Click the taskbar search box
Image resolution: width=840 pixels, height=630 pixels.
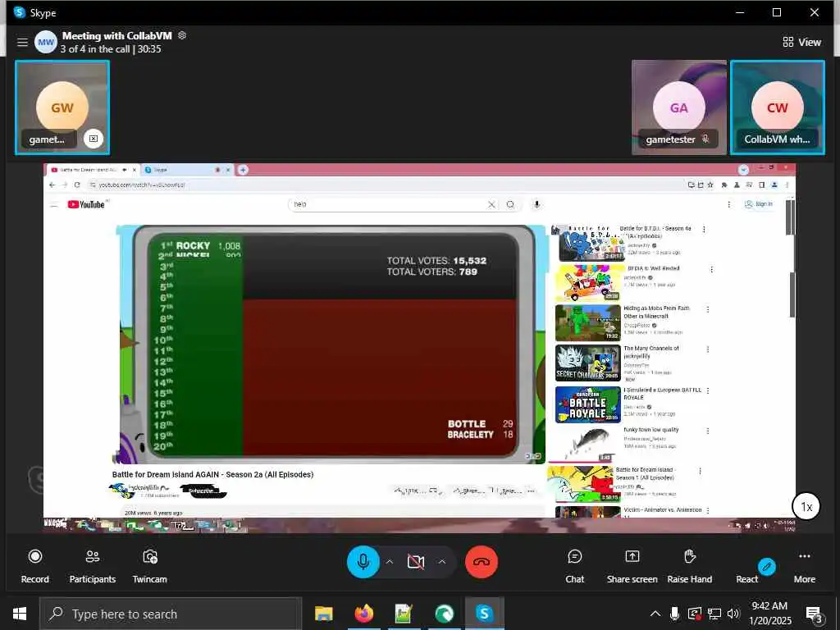click(171, 614)
